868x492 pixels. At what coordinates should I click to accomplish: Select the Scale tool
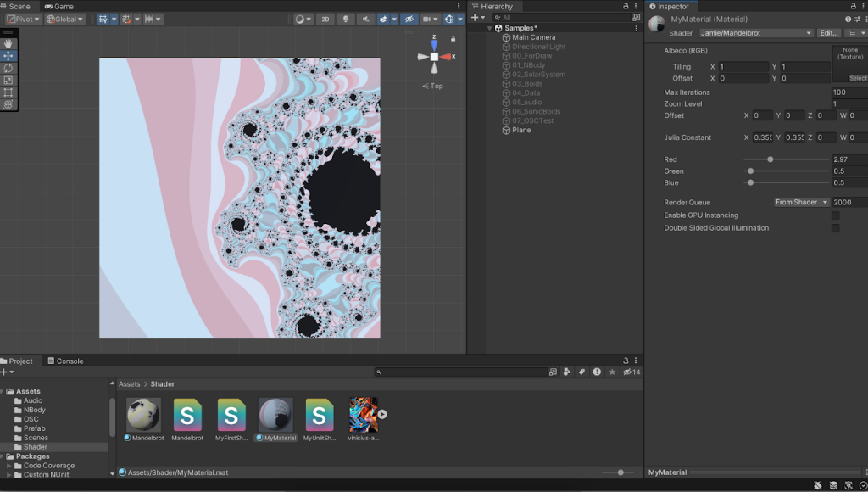click(x=8, y=80)
